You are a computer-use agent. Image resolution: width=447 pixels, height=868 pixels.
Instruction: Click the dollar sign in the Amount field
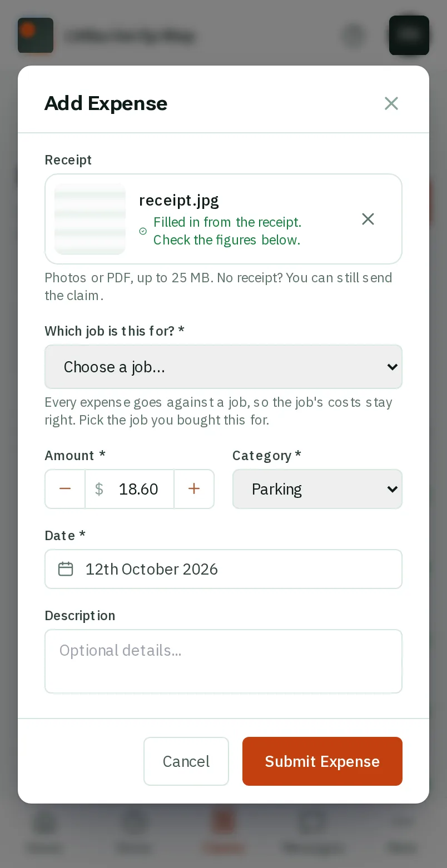tap(99, 489)
